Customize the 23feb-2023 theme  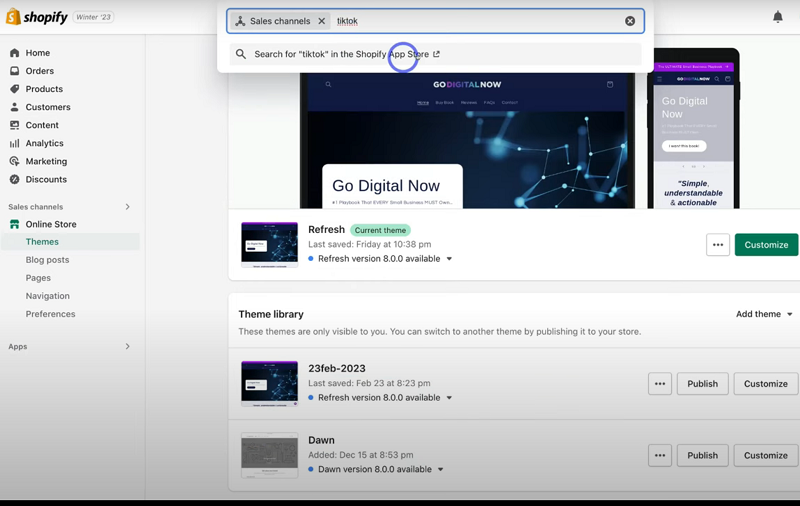click(766, 384)
